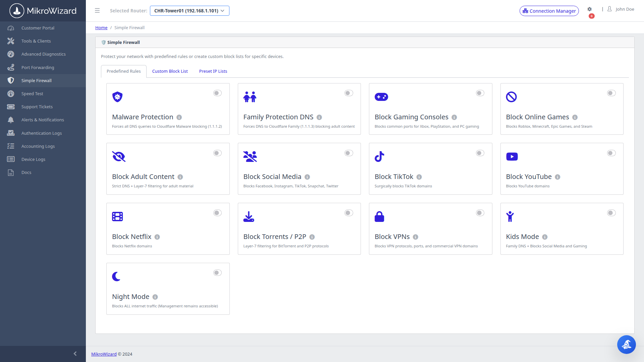Screen dimensions: 644x362
Task: Turn on Block Social Media switch
Action: click(349, 153)
